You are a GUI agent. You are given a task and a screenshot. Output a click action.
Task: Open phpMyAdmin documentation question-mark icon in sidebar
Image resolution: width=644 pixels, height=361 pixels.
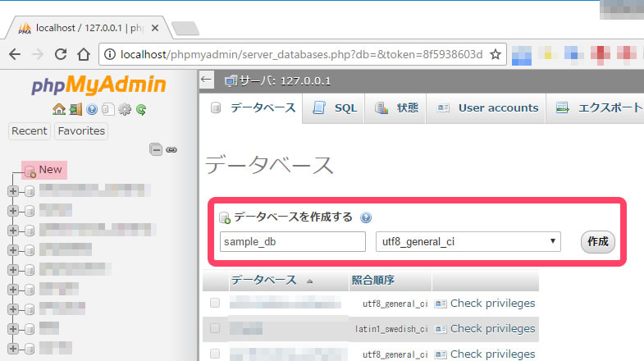(92, 109)
